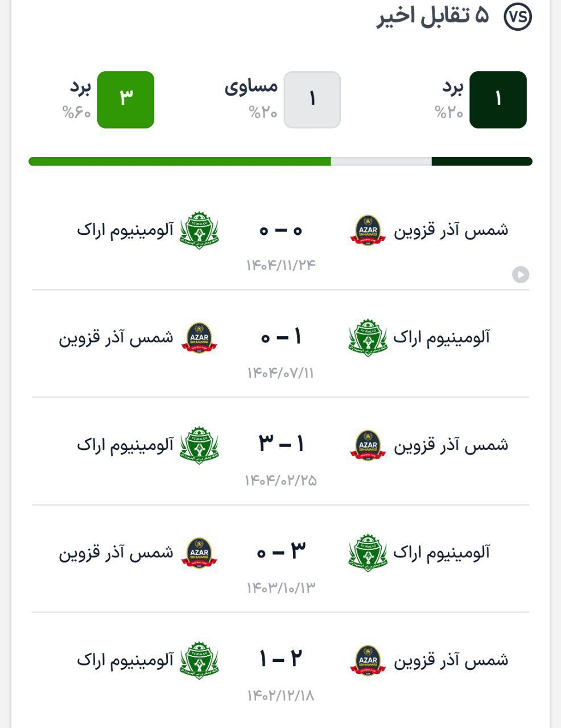Click «شمس آذر قزوین» team name in 1–0 match

116,338
